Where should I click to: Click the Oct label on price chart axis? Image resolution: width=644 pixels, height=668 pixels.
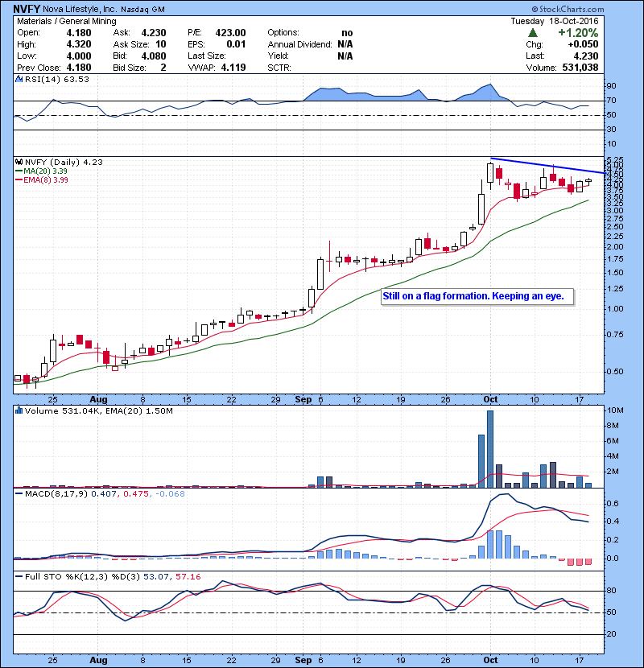490,400
